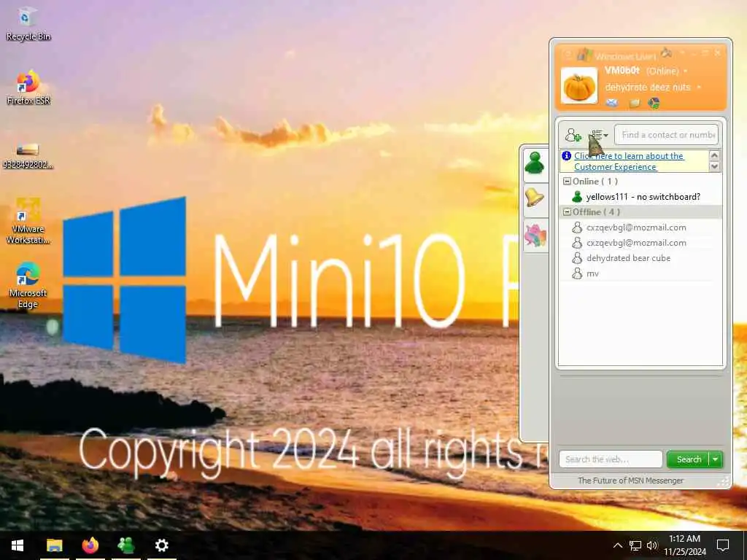Image resolution: width=747 pixels, height=560 pixels.
Task: Click the green status icon beside yellows111
Action: tap(577, 197)
